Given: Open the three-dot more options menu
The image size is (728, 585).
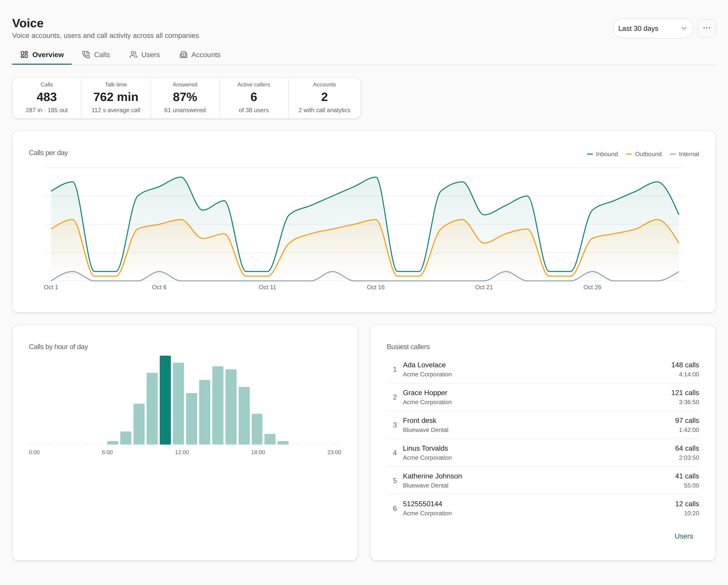Looking at the screenshot, I should tap(707, 28).
